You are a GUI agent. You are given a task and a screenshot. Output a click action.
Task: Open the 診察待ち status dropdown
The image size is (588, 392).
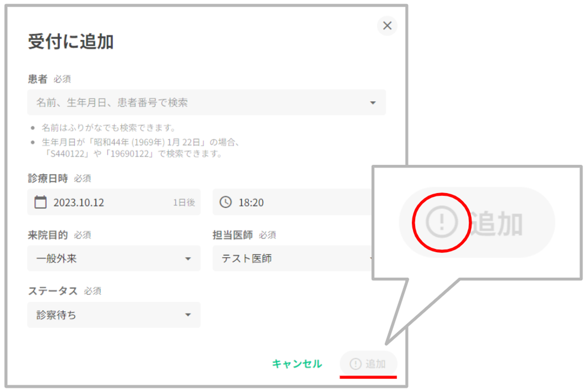56,315
